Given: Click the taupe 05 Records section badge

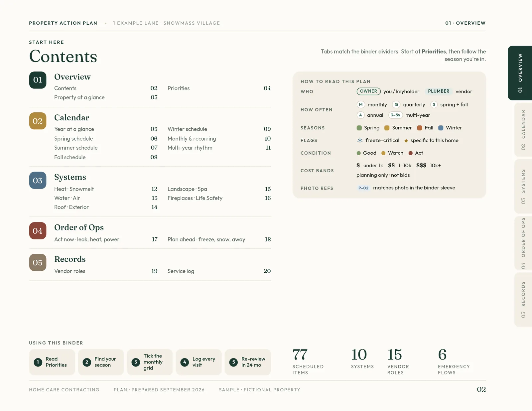Looking at the screenshot, I should [38, 263].
